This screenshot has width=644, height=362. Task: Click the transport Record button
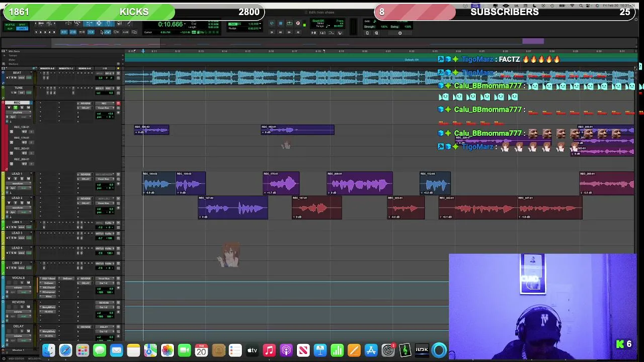[x=298, y=23]
